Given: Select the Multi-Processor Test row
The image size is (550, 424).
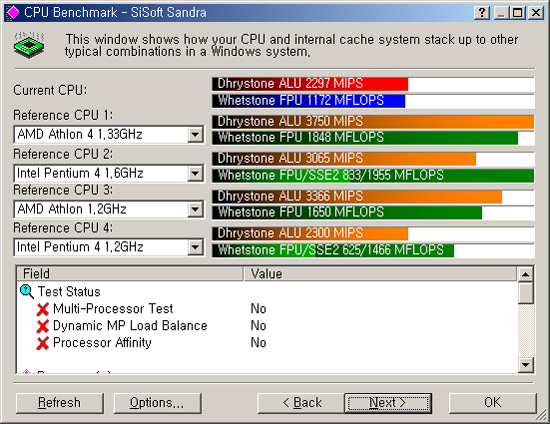Looking at the screenshot, I should pyautogui.click(x=267, y=309).
